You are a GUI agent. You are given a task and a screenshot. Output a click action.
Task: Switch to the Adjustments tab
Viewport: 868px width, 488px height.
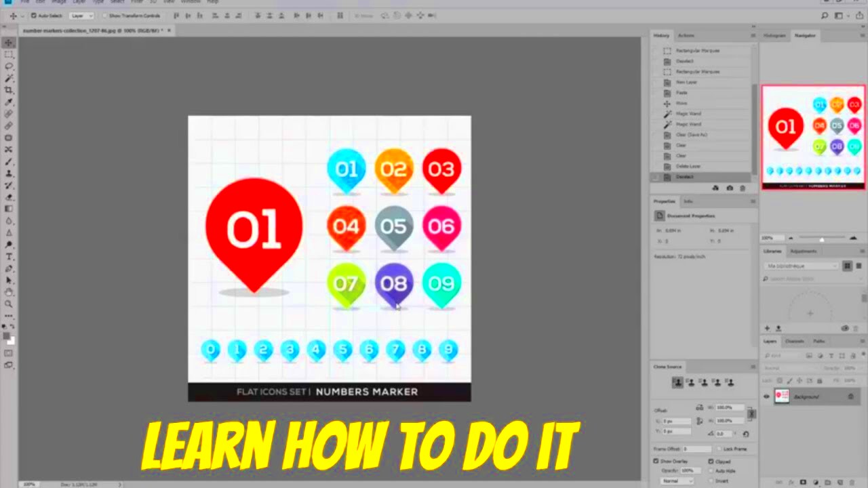pyautogui.click(x=804, y=251)
